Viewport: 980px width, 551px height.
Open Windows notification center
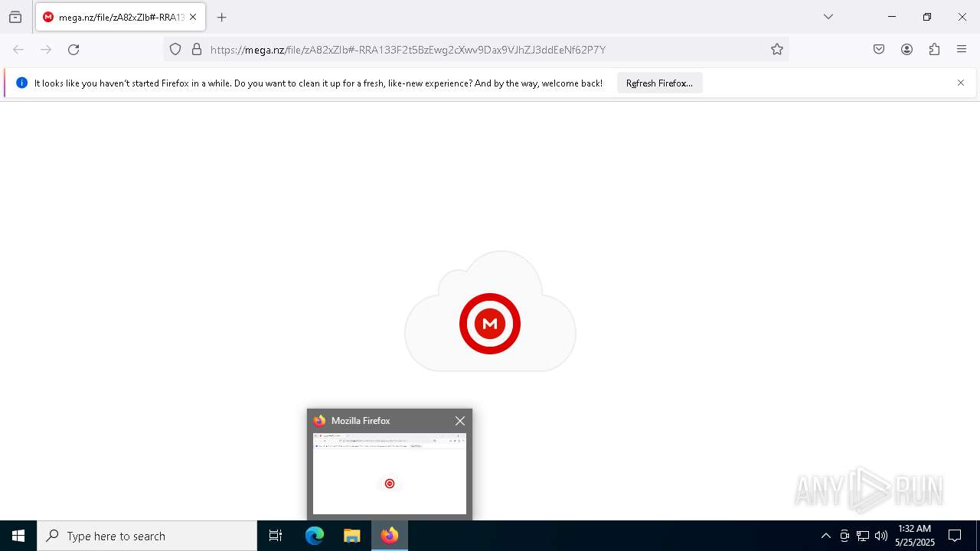pos(955,536)
